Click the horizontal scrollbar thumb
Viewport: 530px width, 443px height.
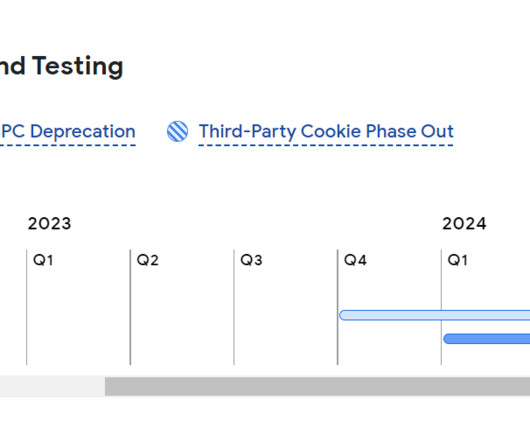[317, 386]
